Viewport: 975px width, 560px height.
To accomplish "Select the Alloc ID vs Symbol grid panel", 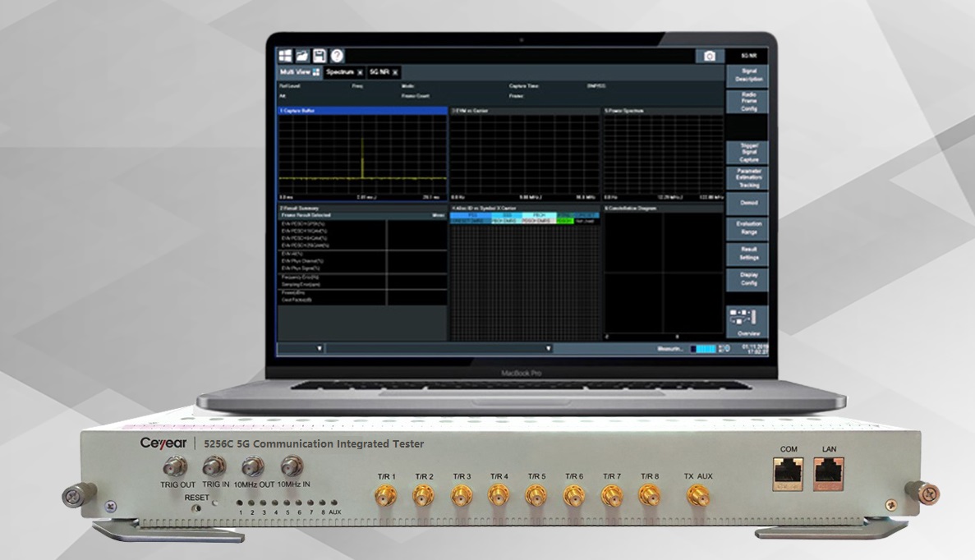I will (x=525, y=273).
